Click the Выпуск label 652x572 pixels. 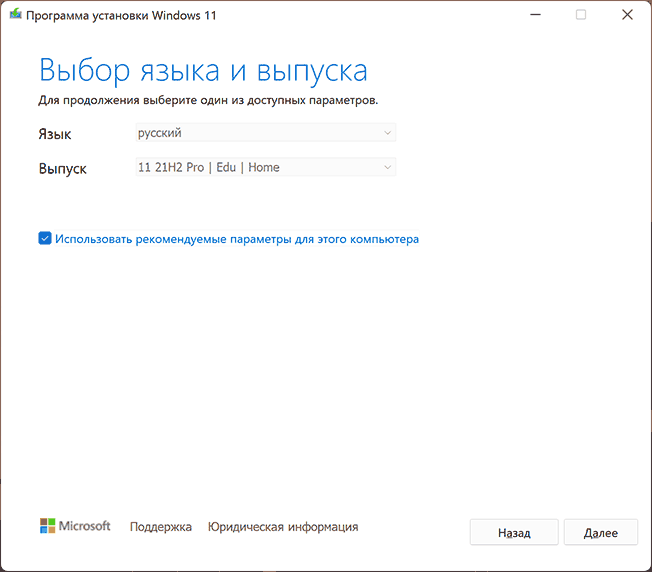63,169
